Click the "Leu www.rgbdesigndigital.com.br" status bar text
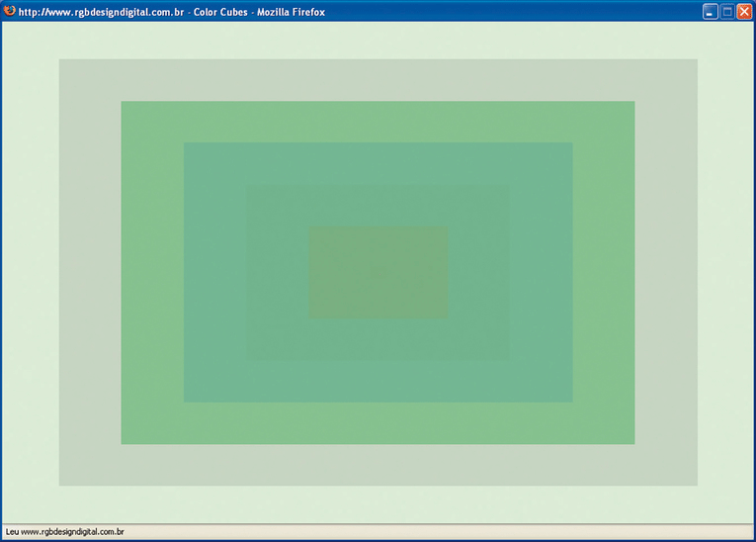756x542 pixels. [x=64, y=532]
